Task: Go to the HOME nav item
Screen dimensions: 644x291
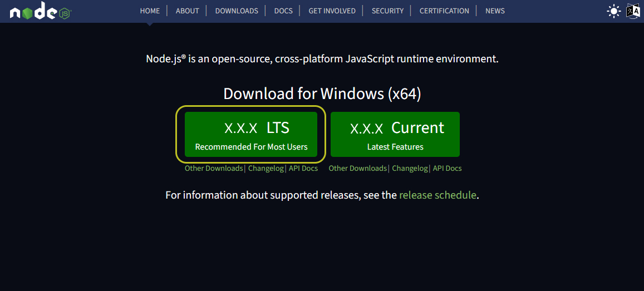Action: click(150, 11)
